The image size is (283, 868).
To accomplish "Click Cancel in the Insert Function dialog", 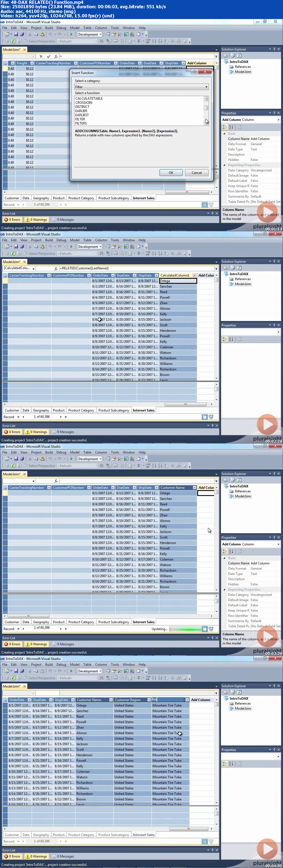I will [x=197, y=172].
